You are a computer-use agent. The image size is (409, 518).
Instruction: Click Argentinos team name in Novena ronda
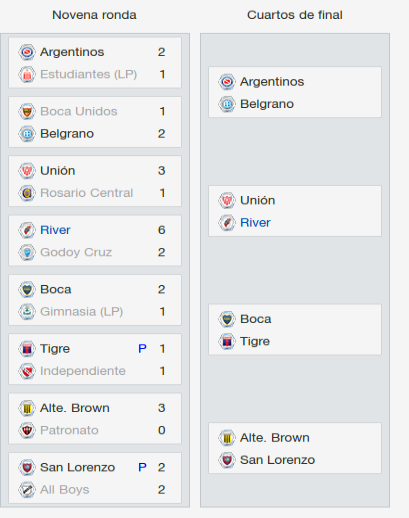(x=72, y=52)
